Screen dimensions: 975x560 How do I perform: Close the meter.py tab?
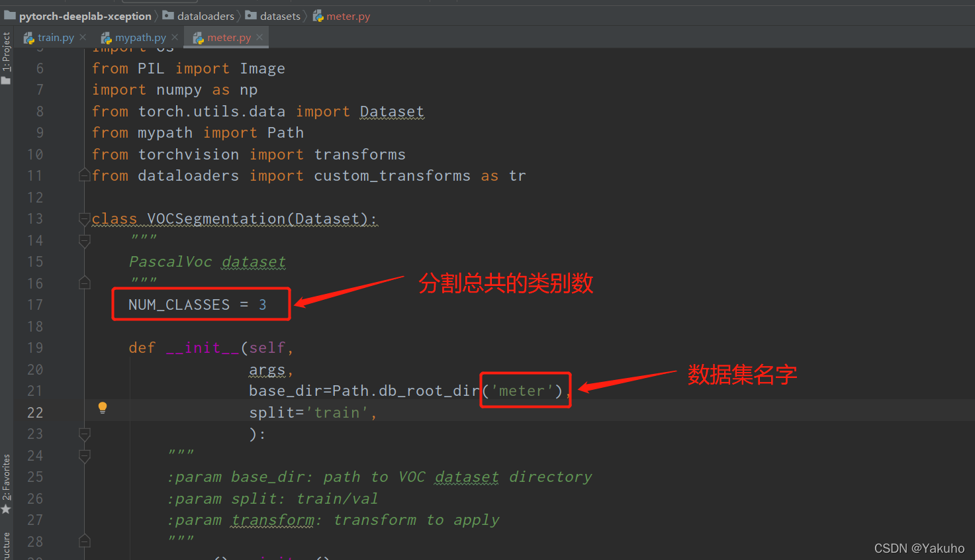pos(259,37)
